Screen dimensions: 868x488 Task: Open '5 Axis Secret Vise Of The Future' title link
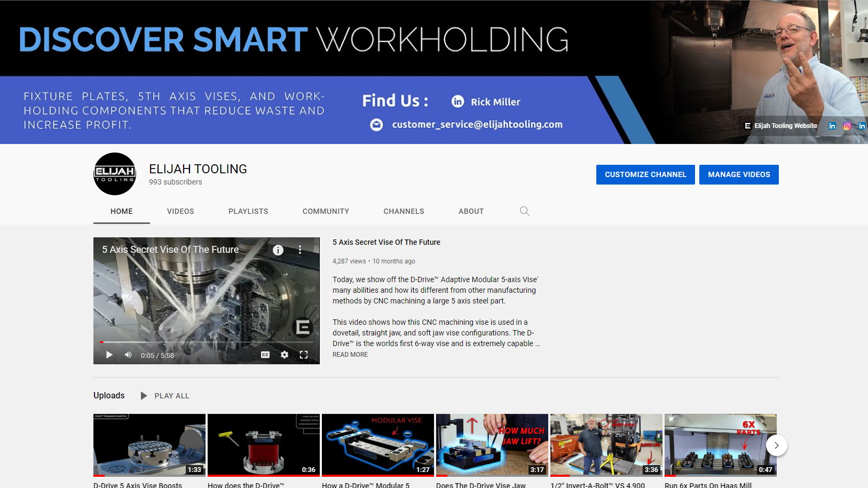tap(386, 242)
